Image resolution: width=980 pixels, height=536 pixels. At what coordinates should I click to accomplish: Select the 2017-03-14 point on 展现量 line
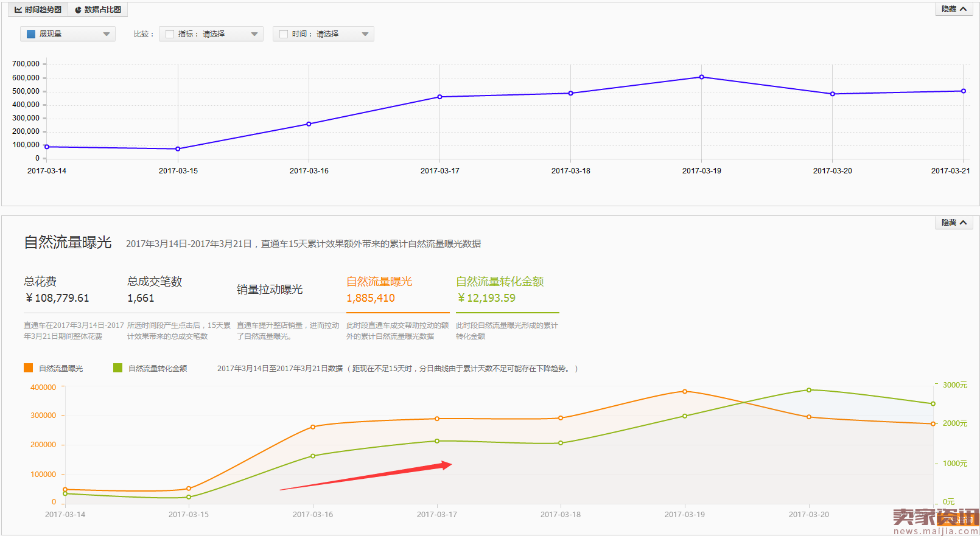[47, 147]
